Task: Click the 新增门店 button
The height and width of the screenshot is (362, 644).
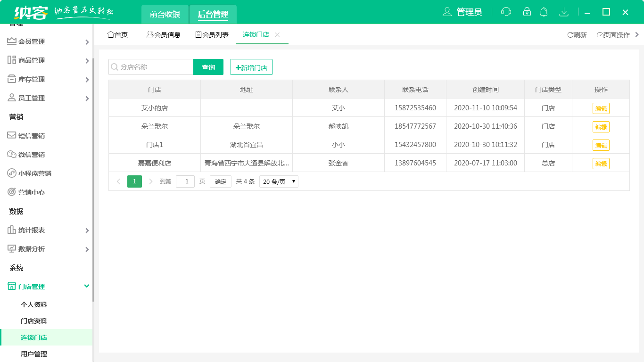Action: click(x=251, y=67)
